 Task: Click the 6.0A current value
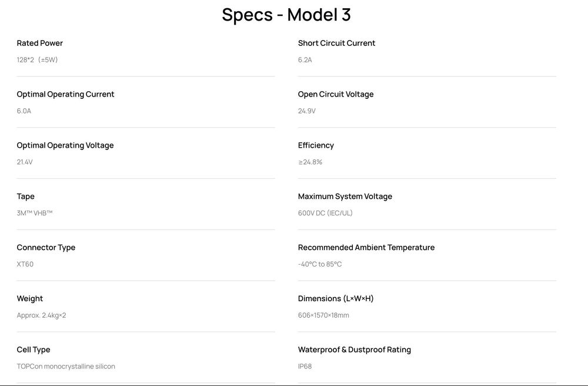pos(24,111)
